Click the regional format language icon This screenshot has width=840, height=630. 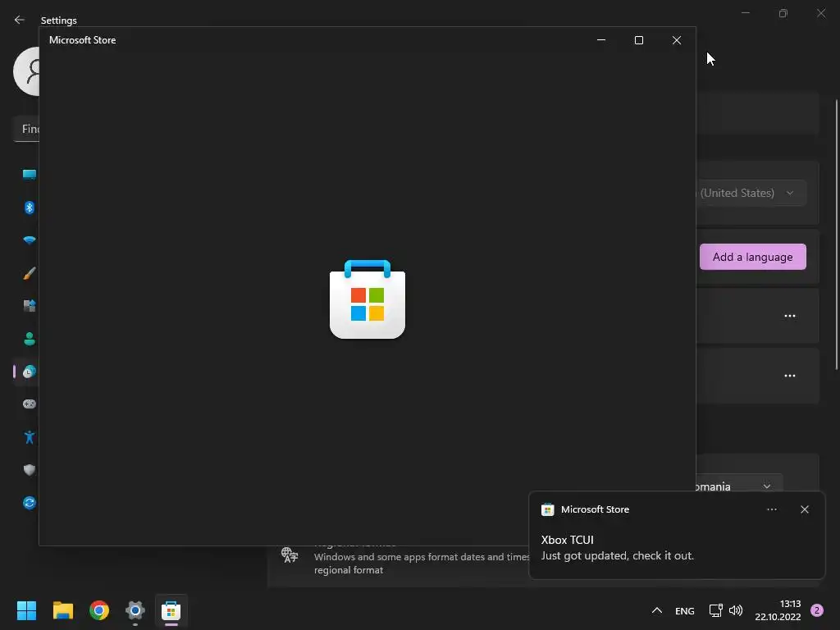click(x=290, y=555)
